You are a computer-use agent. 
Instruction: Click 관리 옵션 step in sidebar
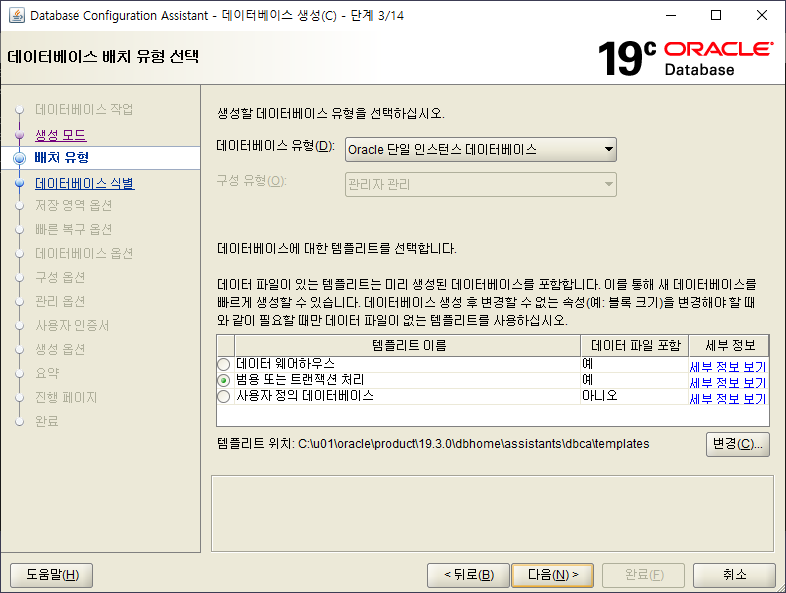pos(60,302)
